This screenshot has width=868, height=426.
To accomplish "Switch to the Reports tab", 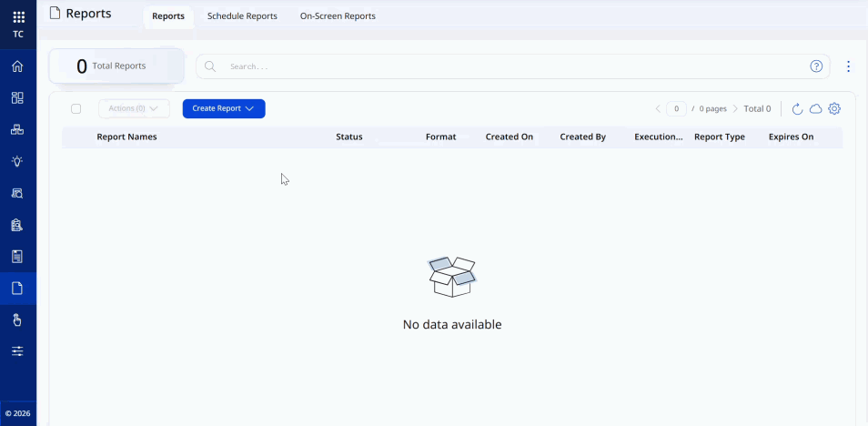I will coord(168,16).
